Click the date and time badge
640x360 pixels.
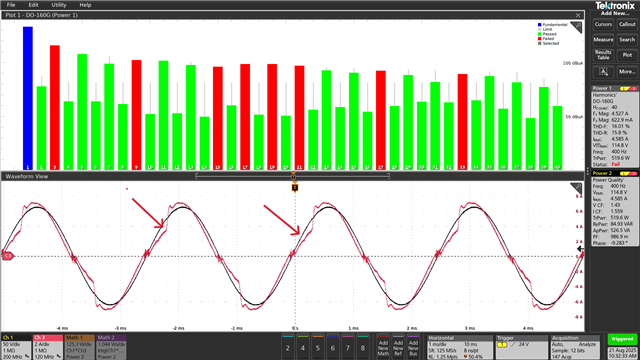coord(622,353)
